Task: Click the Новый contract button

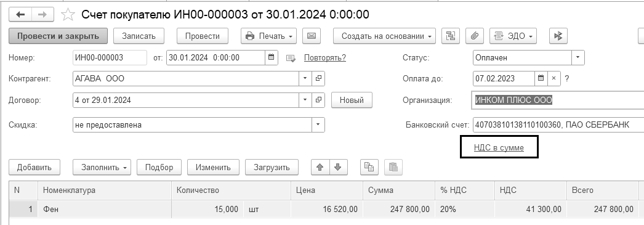Action: (352, 100)
